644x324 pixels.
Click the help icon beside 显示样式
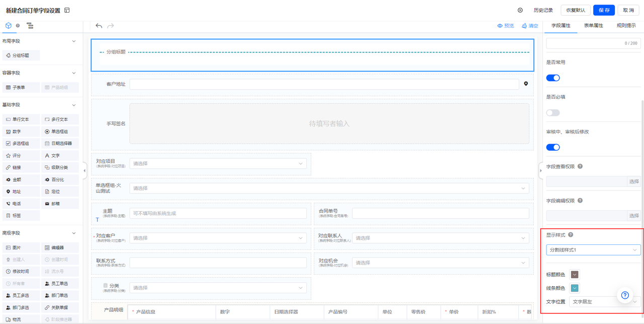[x=571, y=235]
